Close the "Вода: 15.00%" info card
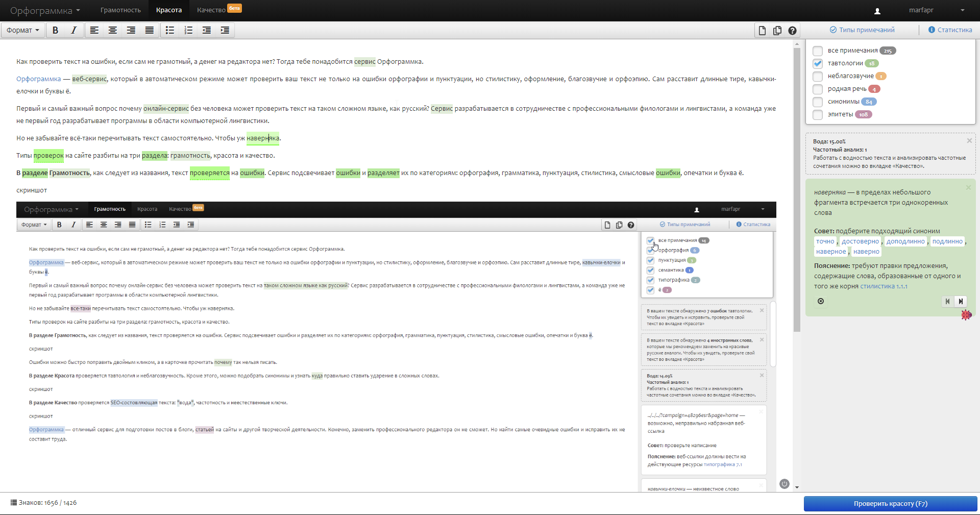 click(969, 140)
